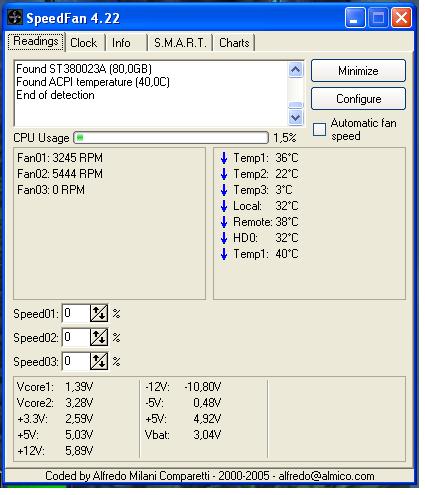
Task: Click the Minimize button
Action: click(x=358, y=71)
